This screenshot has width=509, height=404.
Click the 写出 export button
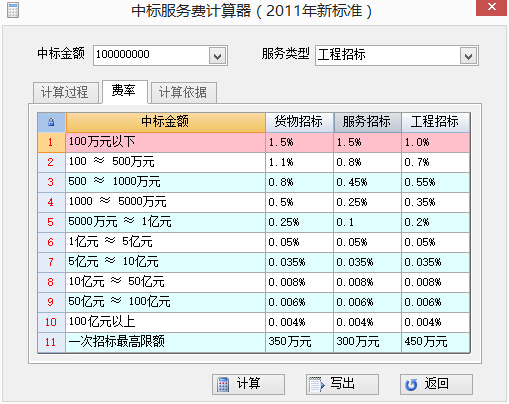(x=342, y=384)
